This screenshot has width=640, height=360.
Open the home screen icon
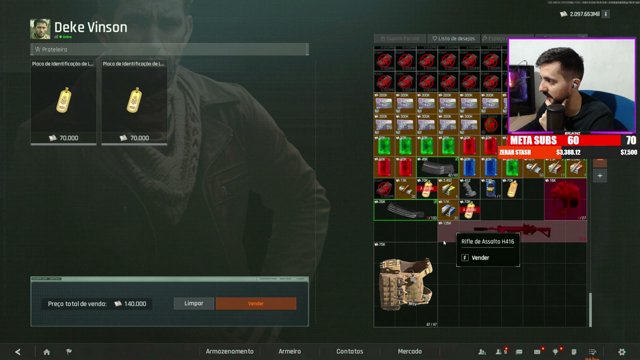pos(47,352)
